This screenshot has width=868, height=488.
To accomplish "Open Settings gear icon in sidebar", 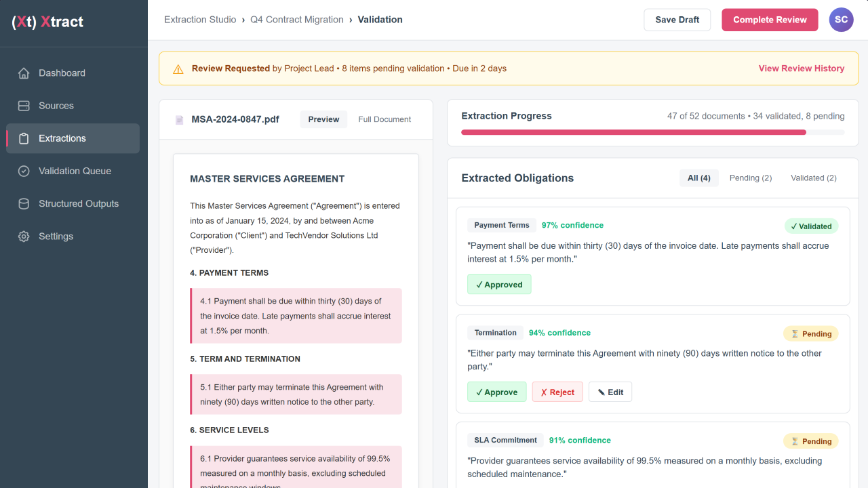I will point(24,237).
